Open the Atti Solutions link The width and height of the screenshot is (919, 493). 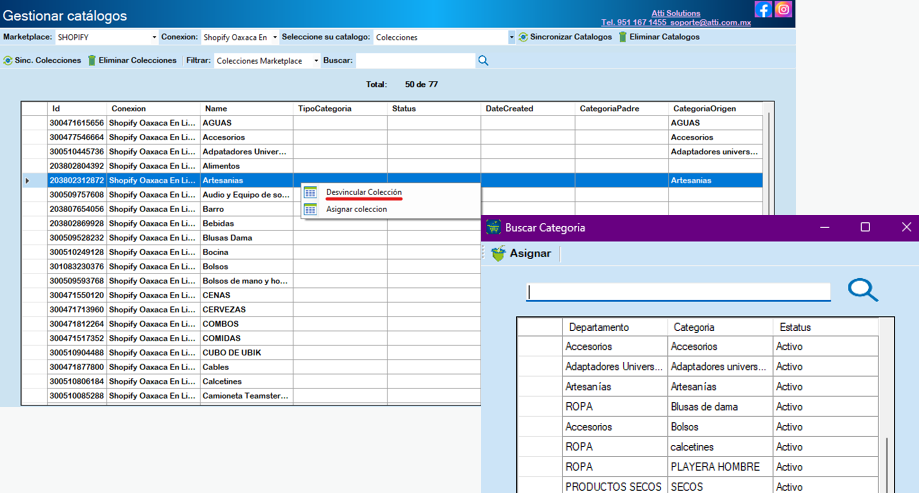point(676,13)
